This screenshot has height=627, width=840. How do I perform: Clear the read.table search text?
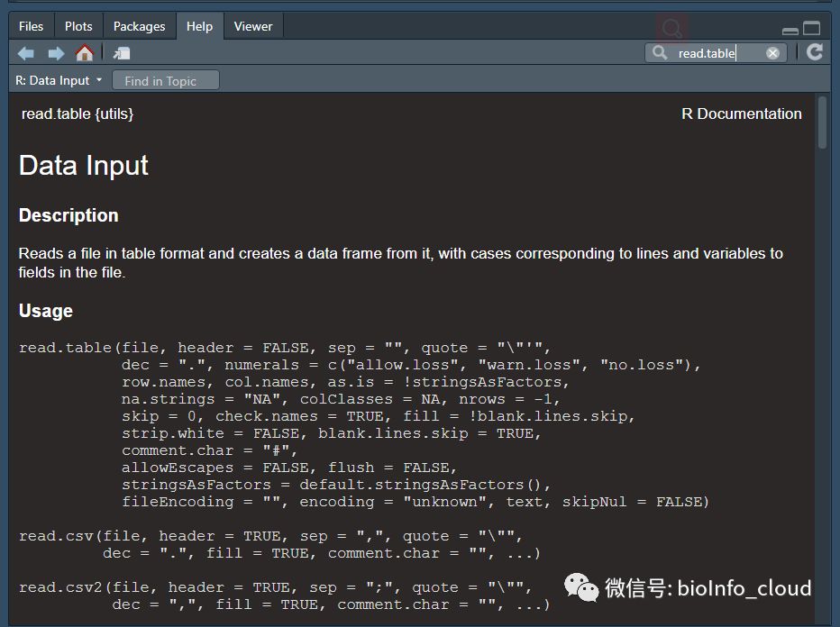click(x=772, y=53)
